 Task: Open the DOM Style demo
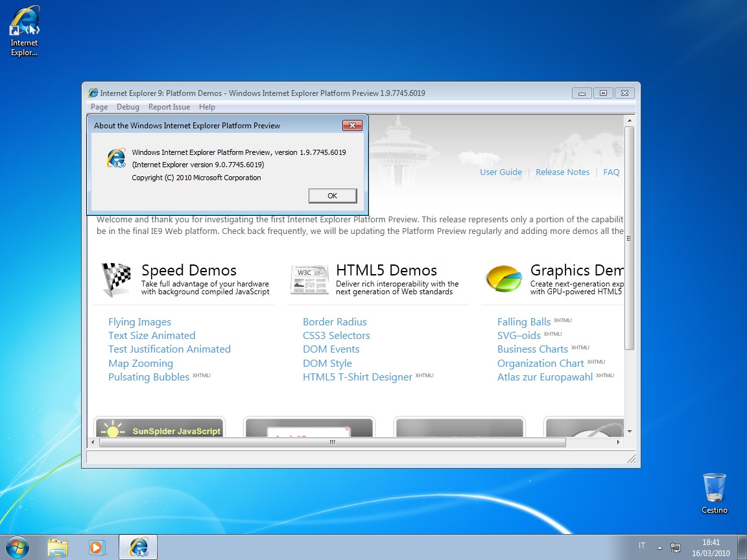327,364
